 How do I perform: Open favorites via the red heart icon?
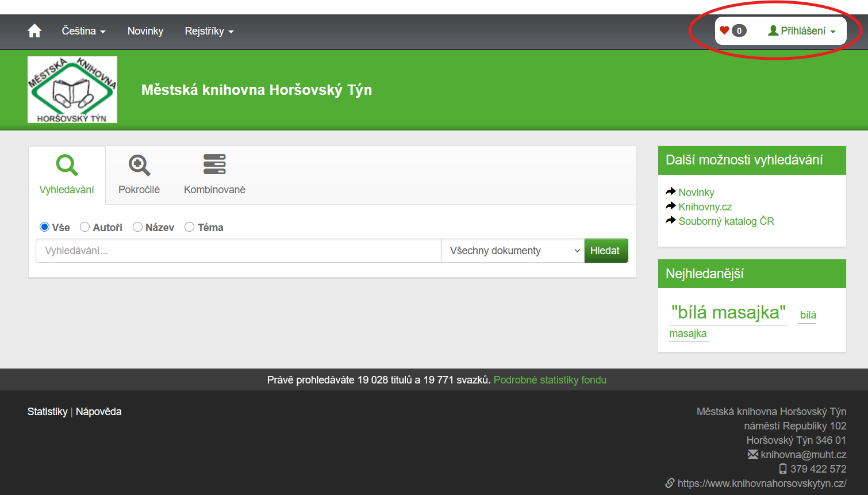point(724,30)
